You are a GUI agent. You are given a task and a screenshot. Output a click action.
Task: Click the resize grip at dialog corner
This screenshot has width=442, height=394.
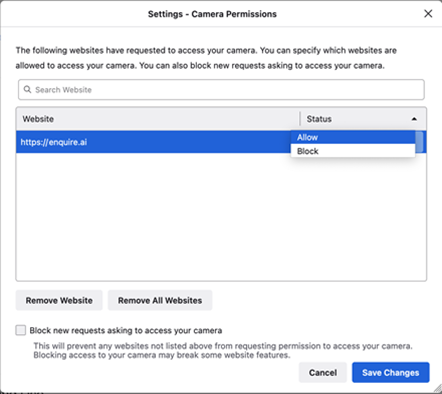point(437,388)
